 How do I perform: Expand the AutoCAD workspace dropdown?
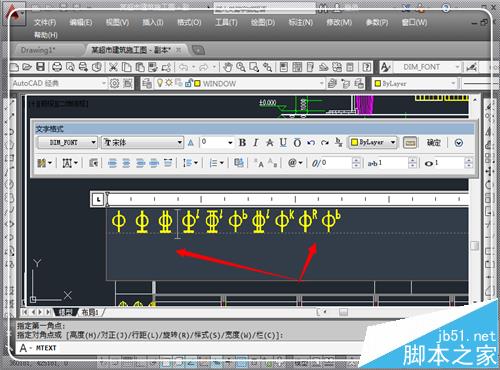[104, 83]
